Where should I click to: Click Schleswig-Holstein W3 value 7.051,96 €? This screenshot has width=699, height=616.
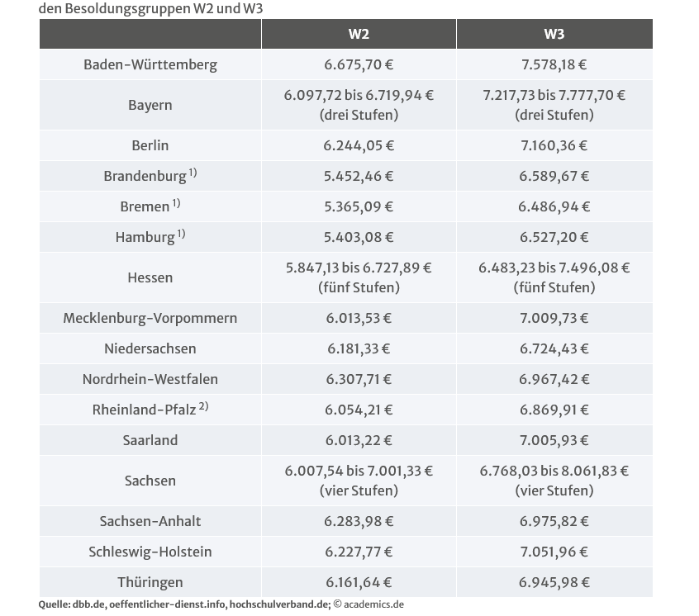tap(554, 552)
